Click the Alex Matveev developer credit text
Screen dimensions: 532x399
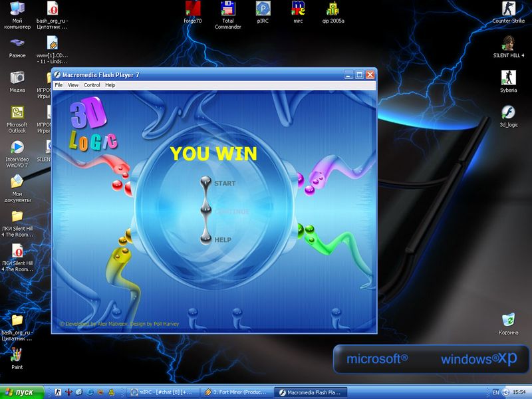[x=119, y=324]
